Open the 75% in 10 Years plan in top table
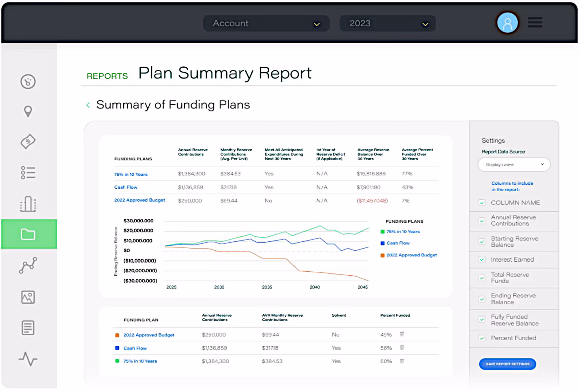This screenshot has height=392, width=579. (131, 175)
